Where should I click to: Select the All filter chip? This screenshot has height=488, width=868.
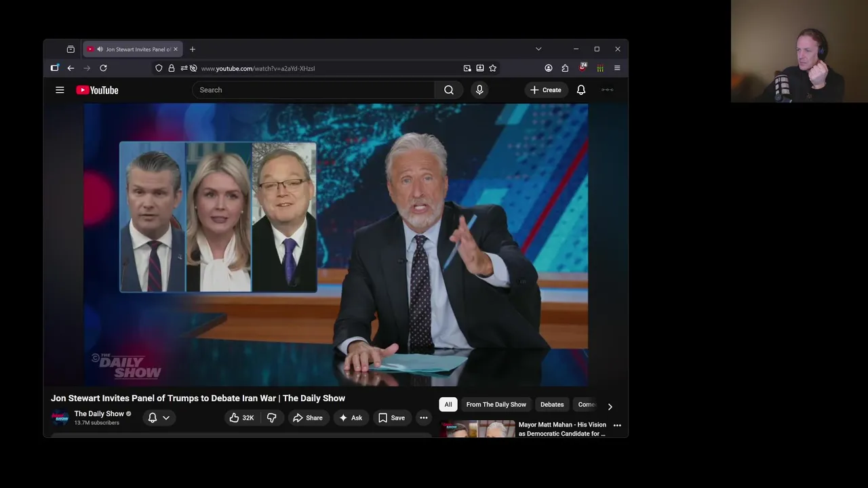tap(448, 405)
